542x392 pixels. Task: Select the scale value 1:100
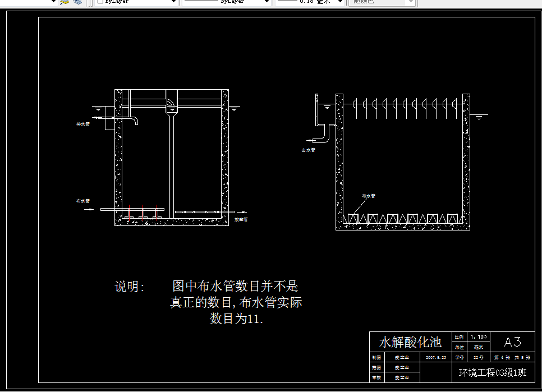479,336
